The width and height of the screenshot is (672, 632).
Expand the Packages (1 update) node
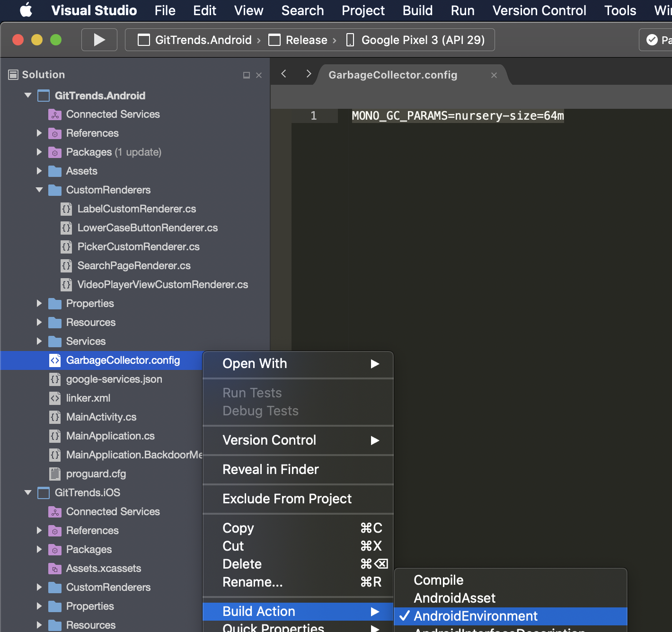tap(39, 152)
